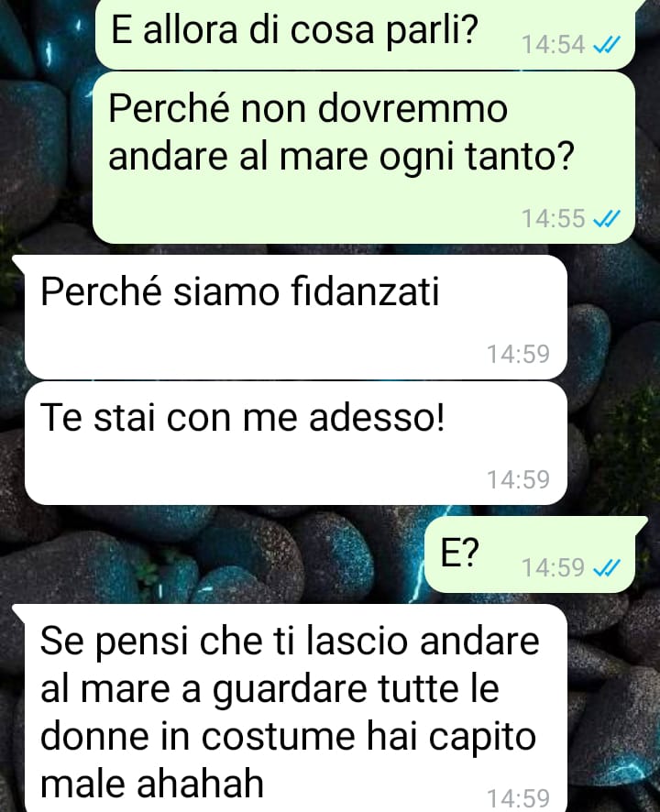Tap the read-receipt double check at 14:54
The width and height of the screenshot is (660, 812).
coord(606,46)
